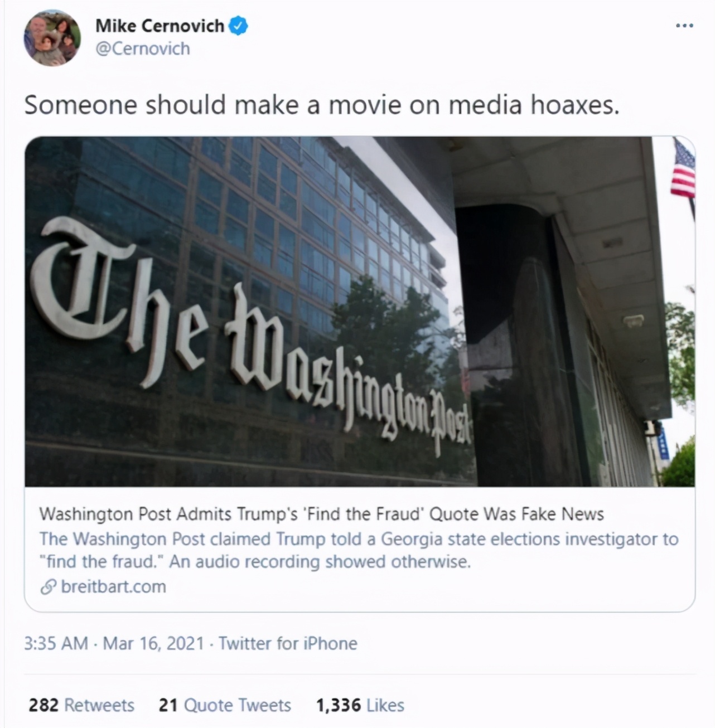Click the chain-link icon beside breitbart.com

tap(49, 587)
